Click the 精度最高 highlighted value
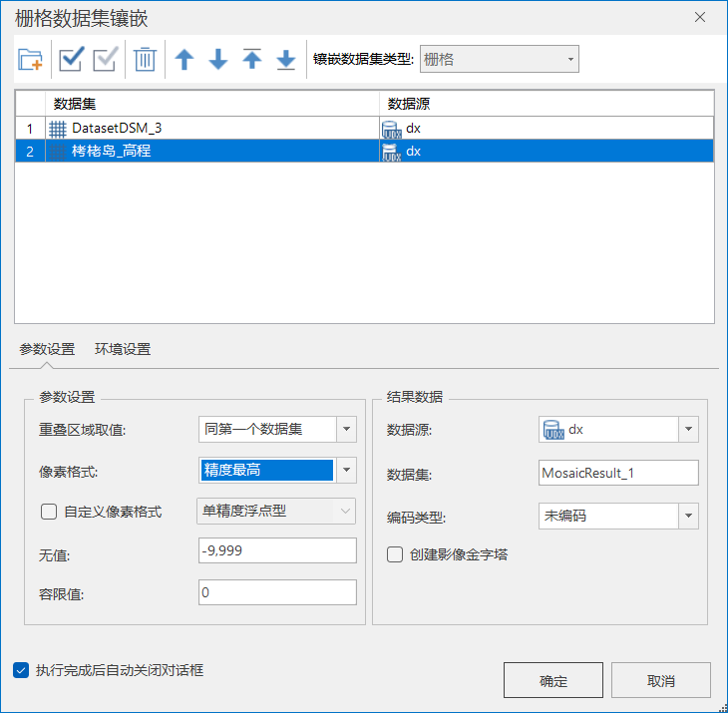This screenshot has width=728, height=713. coord(267,471)
